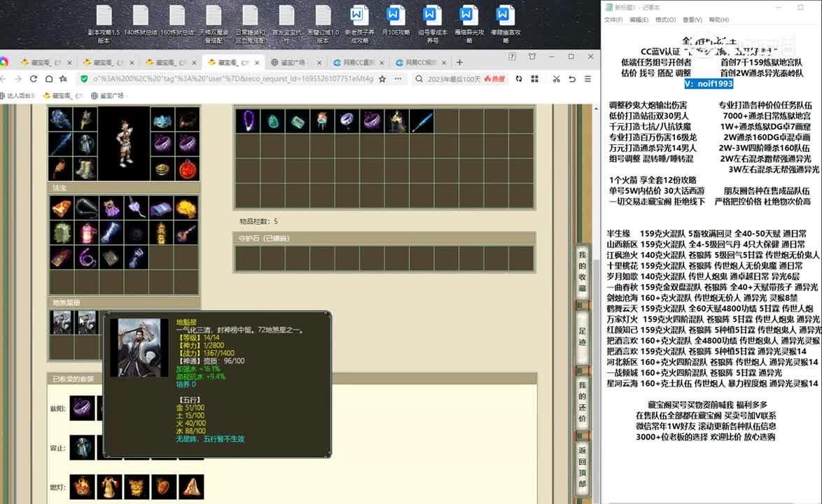Open Notepad 帮助(H) menu

[x=719, y=20]
